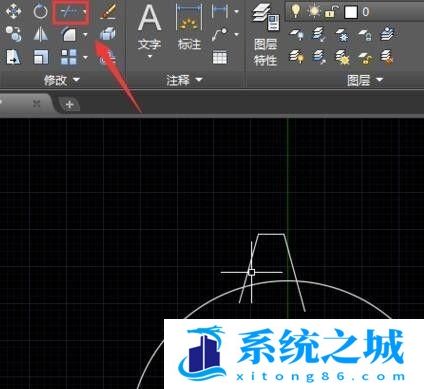
Task: Open 图层特性 layer properties manager
Action: tap(265, 35)
